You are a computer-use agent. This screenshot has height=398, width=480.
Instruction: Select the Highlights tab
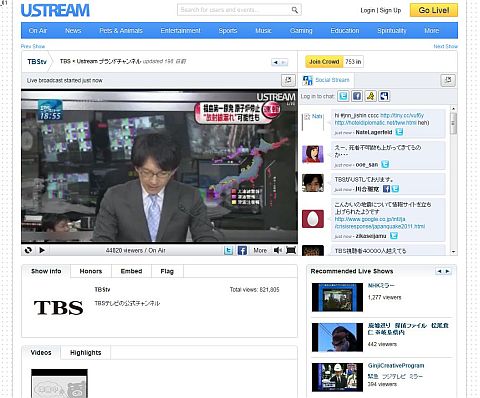85,353
